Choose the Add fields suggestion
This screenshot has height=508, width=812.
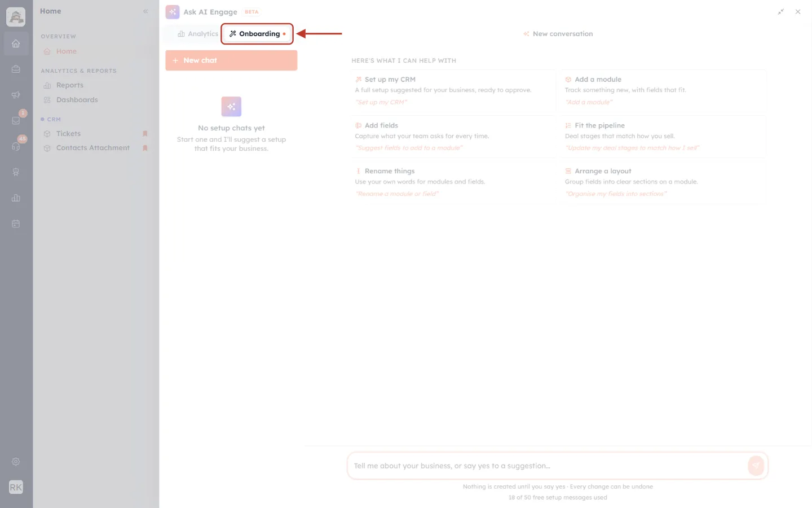coord(453,137)
